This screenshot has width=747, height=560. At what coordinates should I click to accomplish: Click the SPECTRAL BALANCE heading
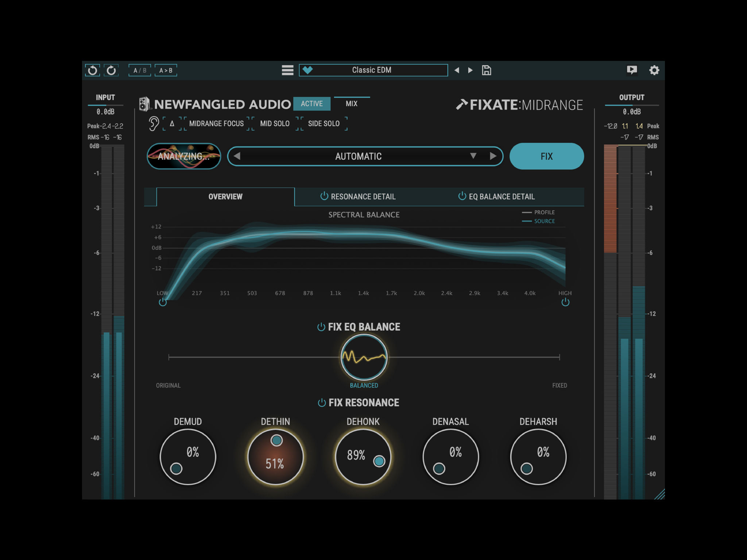(x=364, y=215)
